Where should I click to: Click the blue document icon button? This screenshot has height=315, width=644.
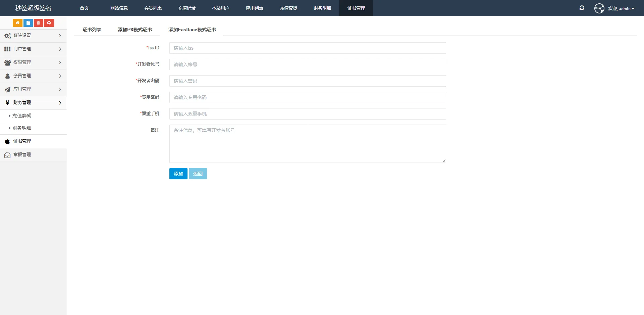tap(28, 23)
